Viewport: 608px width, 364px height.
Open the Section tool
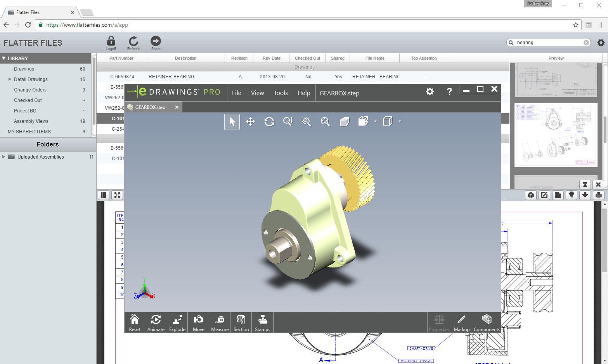(x=241, y=323)
